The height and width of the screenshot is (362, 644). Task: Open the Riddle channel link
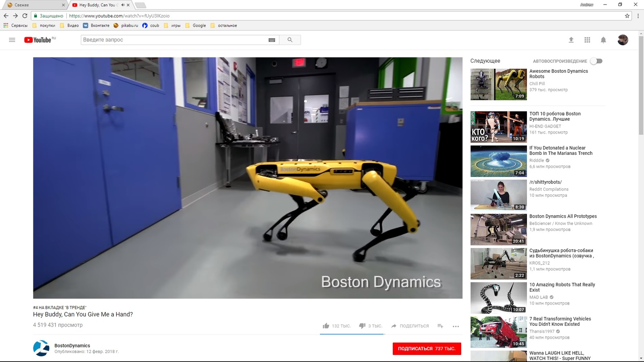(x=537, y=160)
